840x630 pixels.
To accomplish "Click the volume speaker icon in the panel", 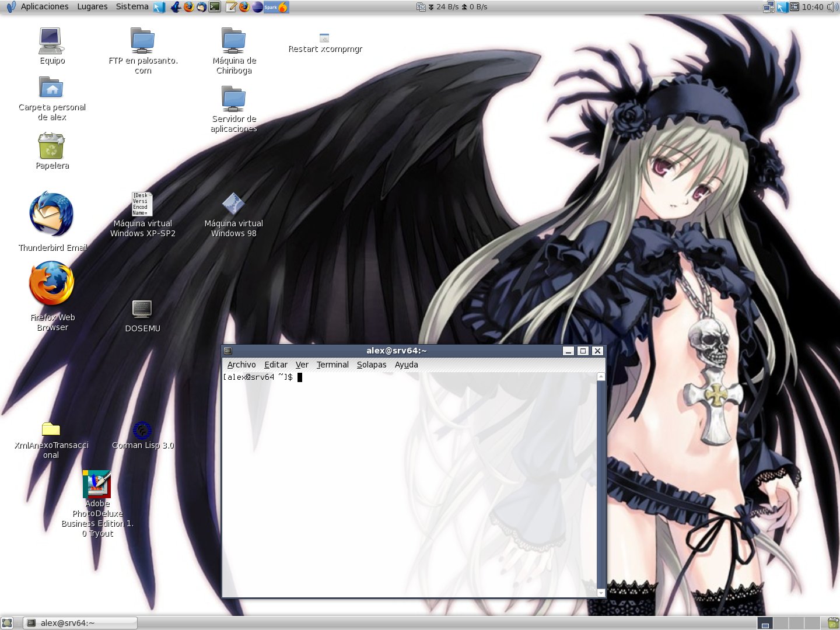I will pos(832,7).
